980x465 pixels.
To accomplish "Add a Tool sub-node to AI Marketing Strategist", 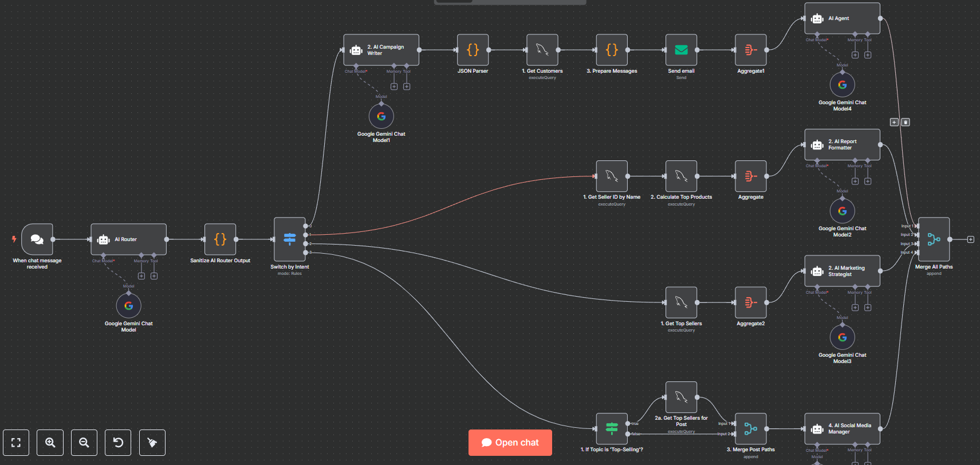I will coord(868,308).
